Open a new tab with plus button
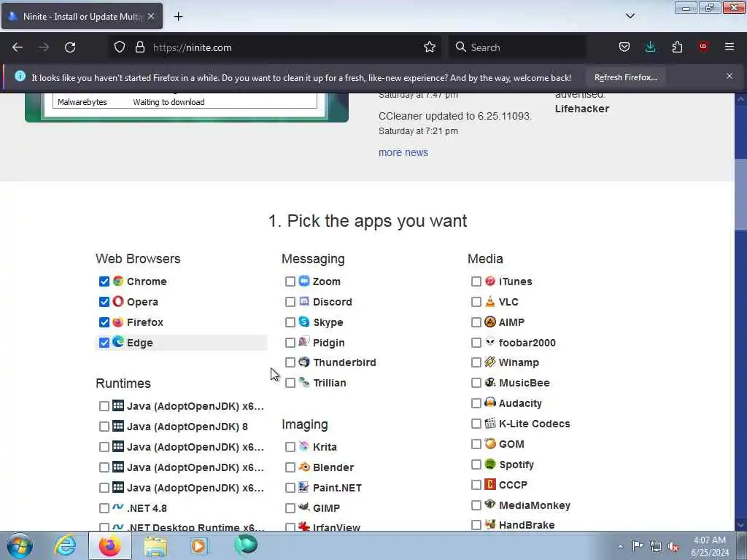 point(178,17)
